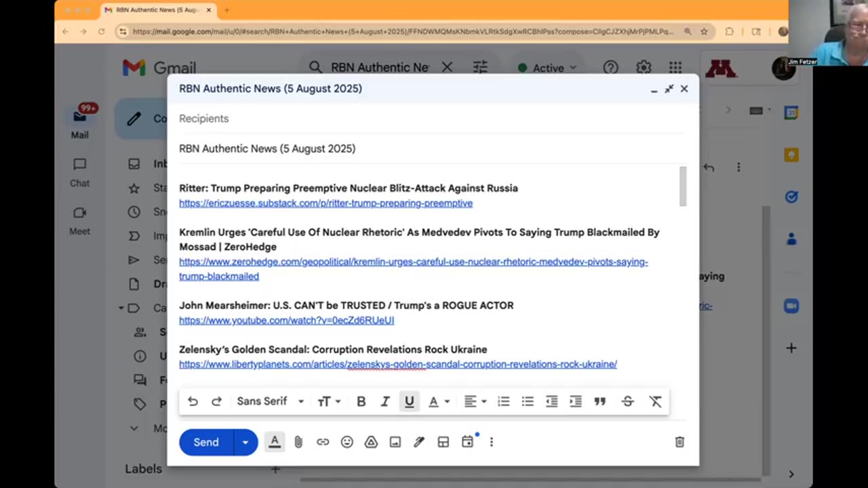Discard the draft with trash icon
Screen dimensions: 868x488
coord(679,442)
